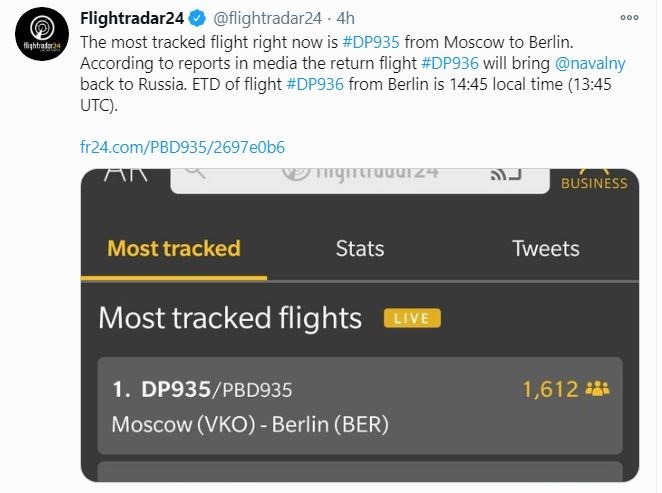Select the DP935 Moscow–Berlin flight row
The image size is (662, 493).
(359, 406)
